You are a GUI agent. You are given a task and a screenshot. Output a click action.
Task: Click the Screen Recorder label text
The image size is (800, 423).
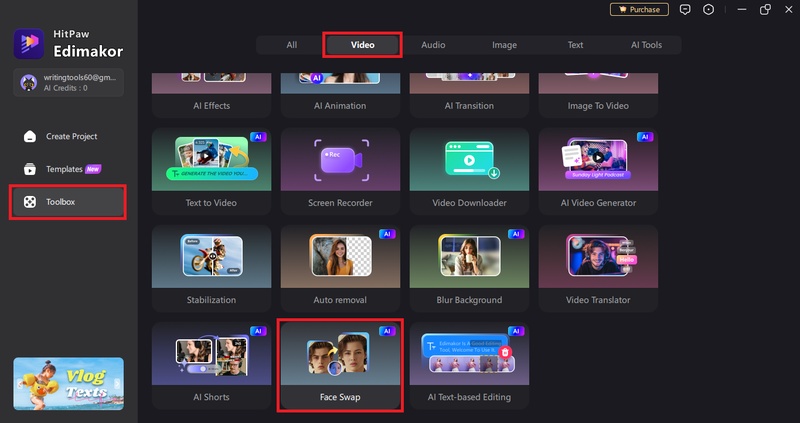340,203
